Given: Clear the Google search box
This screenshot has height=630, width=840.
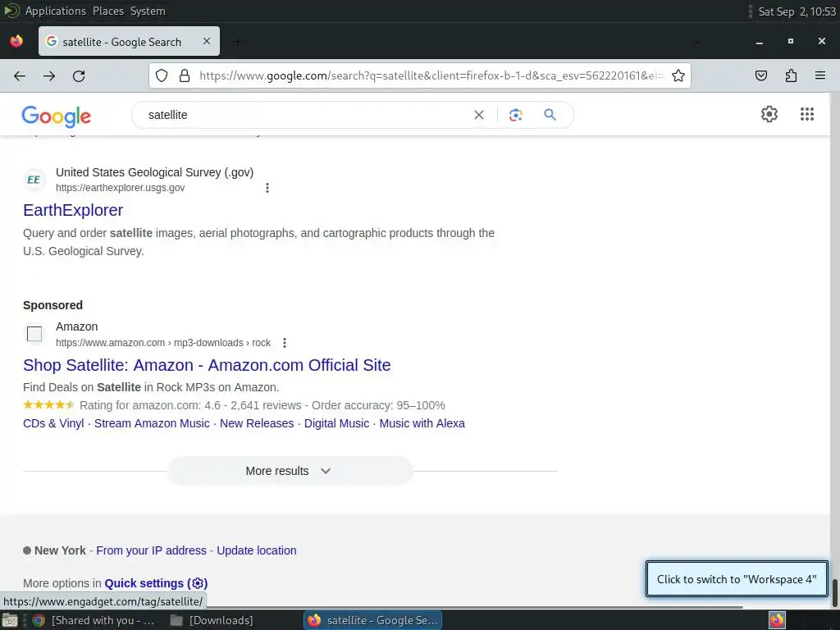Looking at the screenshot, I should (x=479, y=115).
